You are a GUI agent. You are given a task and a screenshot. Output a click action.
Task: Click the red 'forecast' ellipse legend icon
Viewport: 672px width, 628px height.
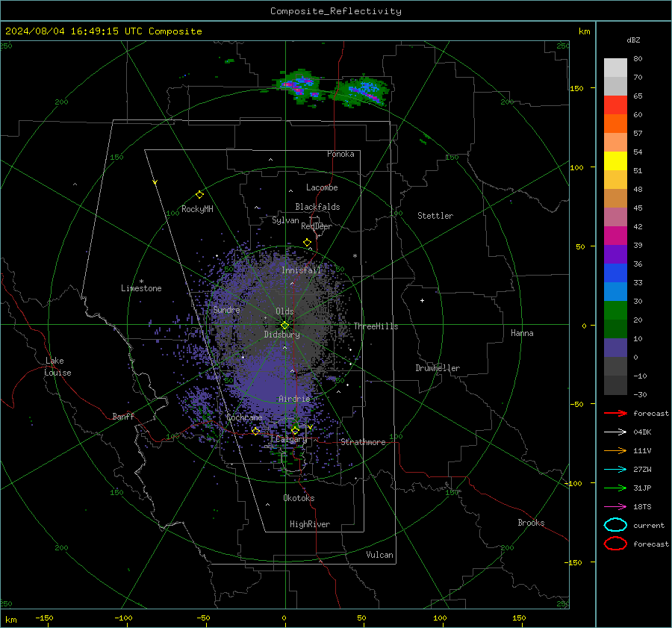pyautogui.click(x=615, y=544)
